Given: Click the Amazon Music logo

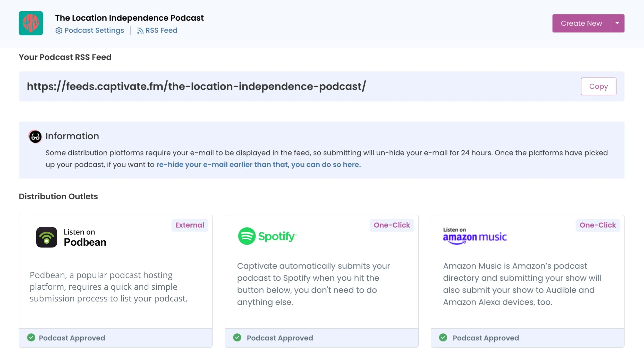Looking at the screenshot, I should (x=474, y=236).
